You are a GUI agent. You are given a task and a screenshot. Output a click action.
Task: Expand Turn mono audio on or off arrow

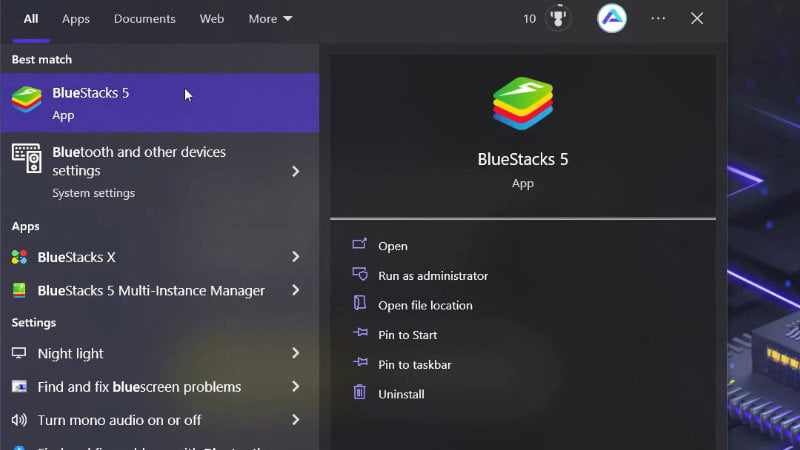[295, 420]
